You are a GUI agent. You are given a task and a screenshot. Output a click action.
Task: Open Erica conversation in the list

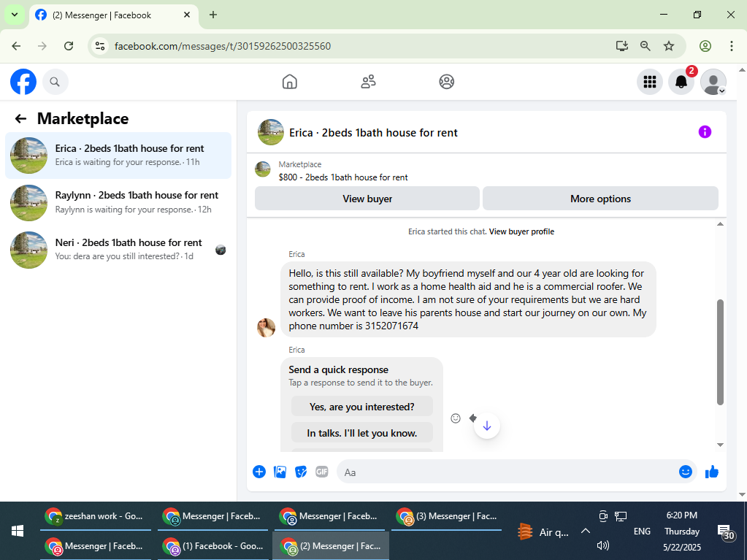tap(118, 156)
